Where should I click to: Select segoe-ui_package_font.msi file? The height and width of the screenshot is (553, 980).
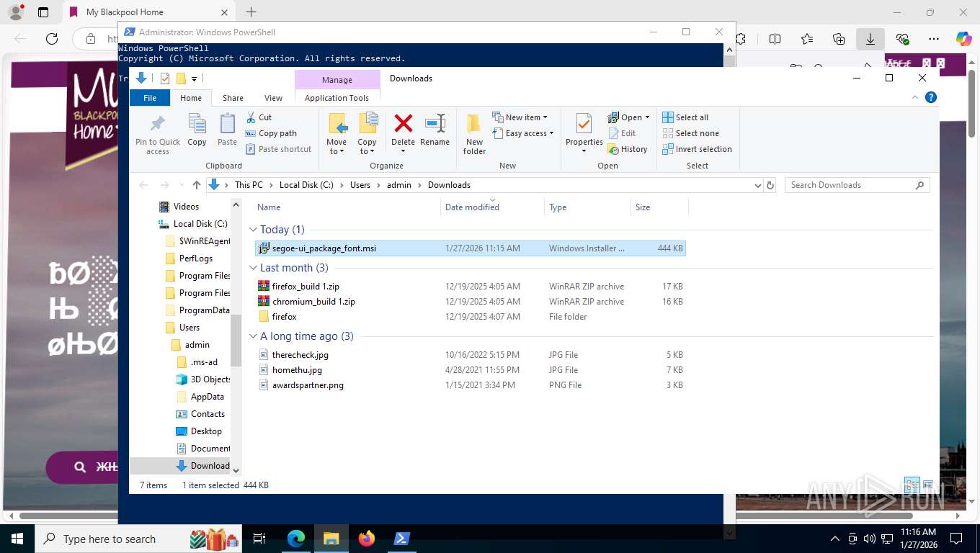coord(471,248)
